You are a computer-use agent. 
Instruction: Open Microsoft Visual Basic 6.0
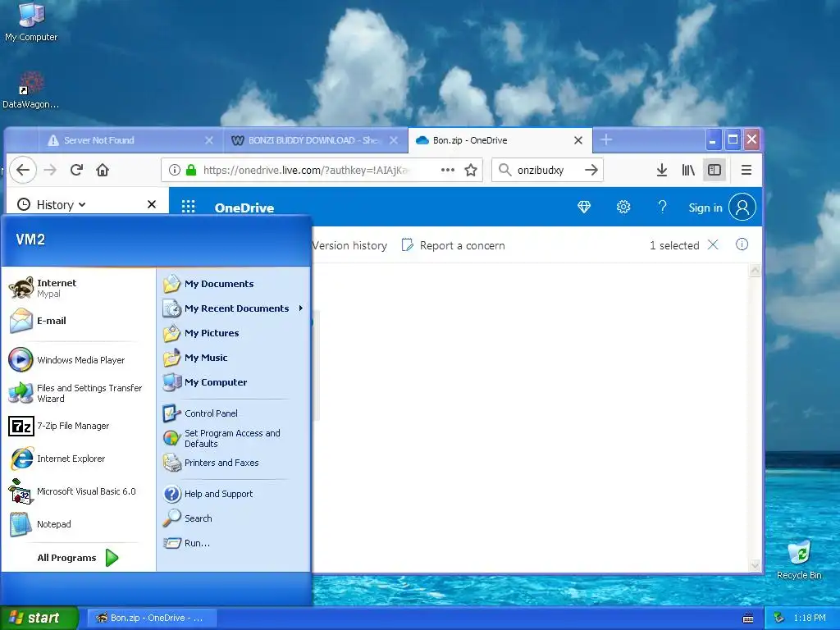[78, 491]
